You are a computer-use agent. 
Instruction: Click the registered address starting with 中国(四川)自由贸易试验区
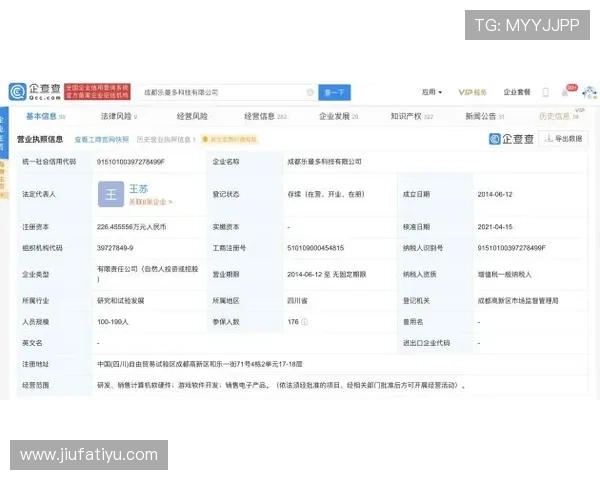(x=199, y=364)
